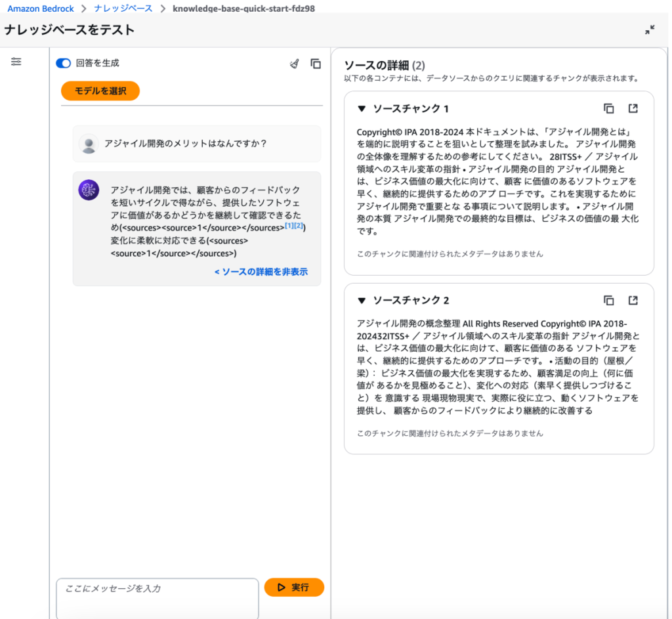Open citation footnote [1] in the answer

289,226
